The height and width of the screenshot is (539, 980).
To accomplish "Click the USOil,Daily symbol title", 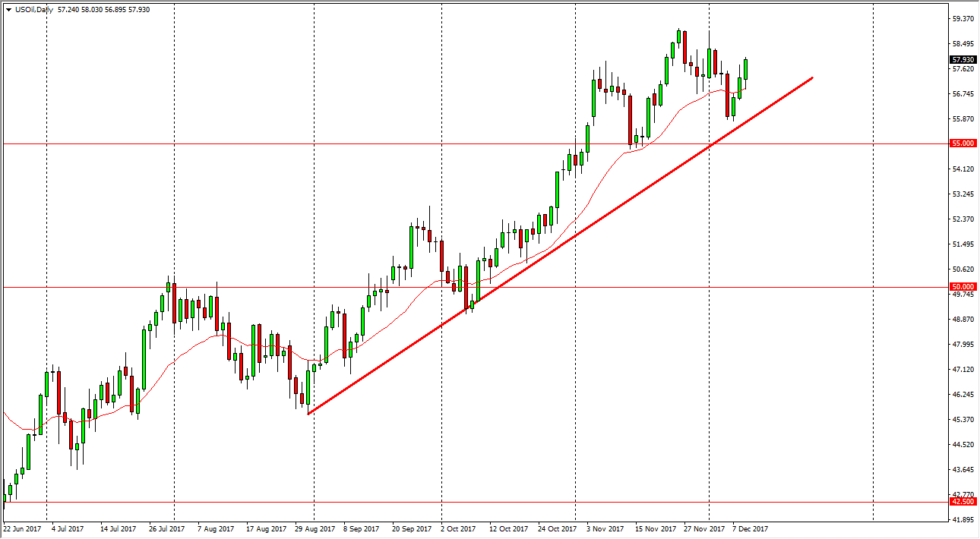I will click(x=33, y=10).
